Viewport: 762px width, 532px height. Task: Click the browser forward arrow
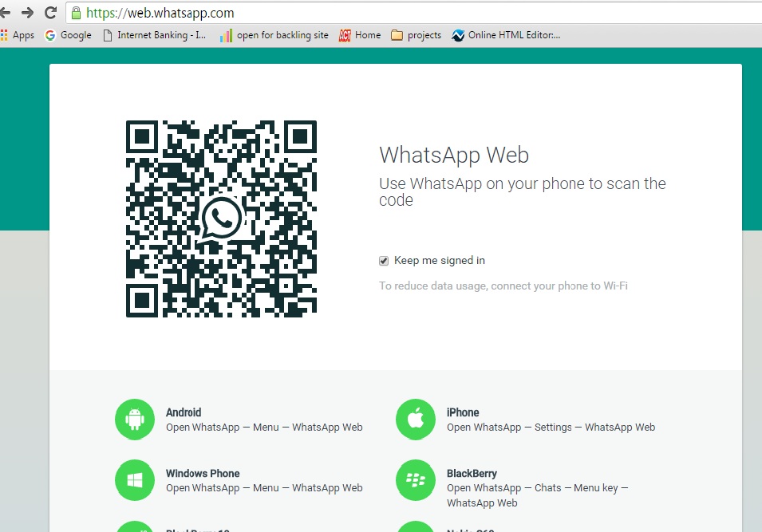pyautogui.click(x=28, y=13)
